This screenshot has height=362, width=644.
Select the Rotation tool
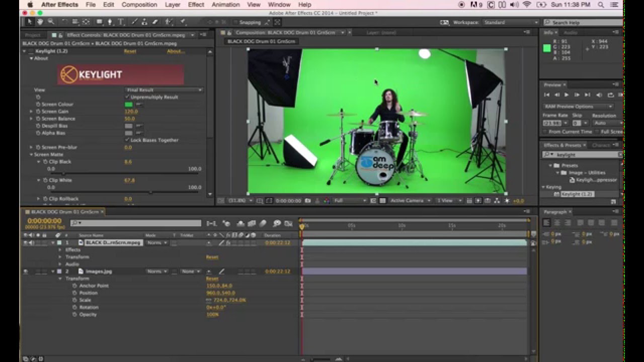(x=65, y=22)
